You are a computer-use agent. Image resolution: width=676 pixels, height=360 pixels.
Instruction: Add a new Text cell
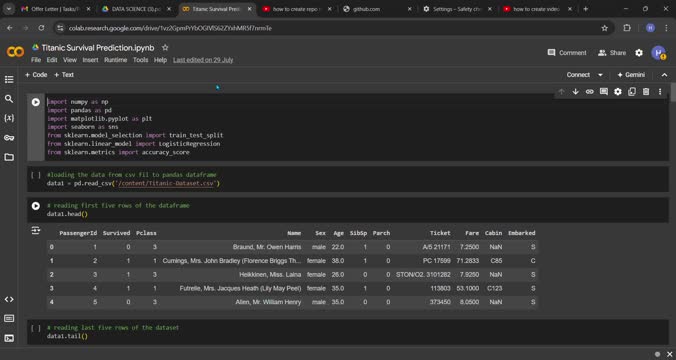(64, 75)
